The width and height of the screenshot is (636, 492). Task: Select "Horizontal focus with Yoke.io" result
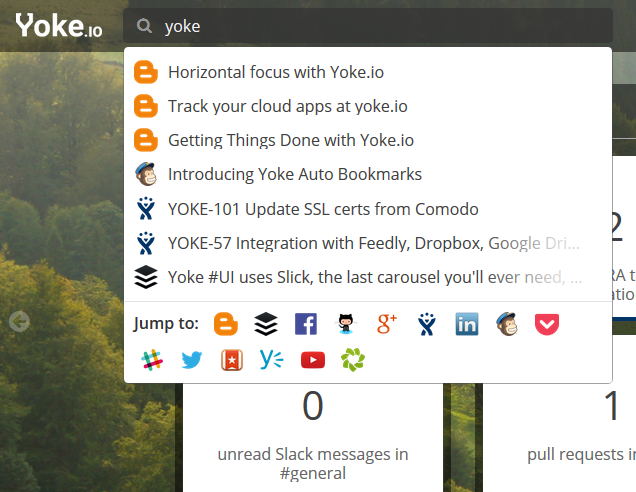click(275, 72)
